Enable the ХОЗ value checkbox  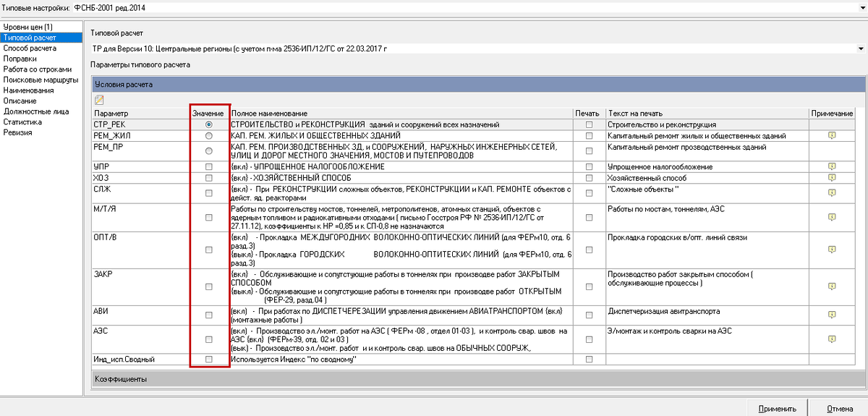[x=209, y=177]
